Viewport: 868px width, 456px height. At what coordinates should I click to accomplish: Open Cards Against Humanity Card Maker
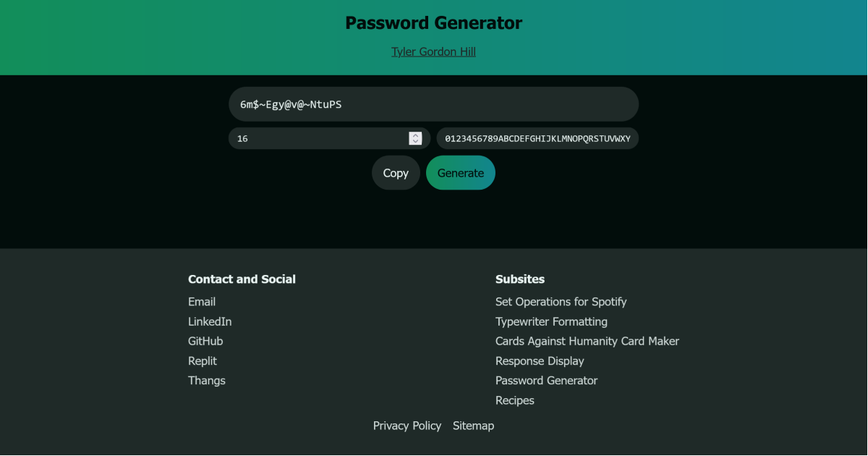pyautogui.click(x=587, y=341)
